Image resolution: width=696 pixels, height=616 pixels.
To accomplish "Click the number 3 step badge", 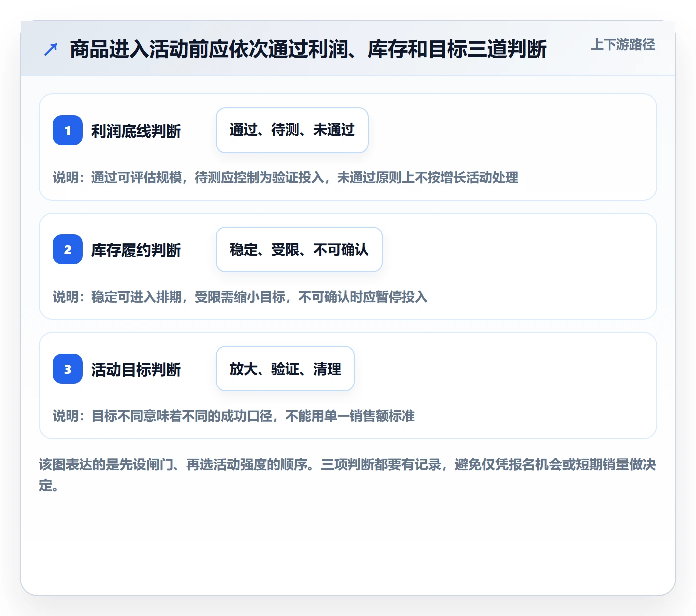I will coord(68,369).
